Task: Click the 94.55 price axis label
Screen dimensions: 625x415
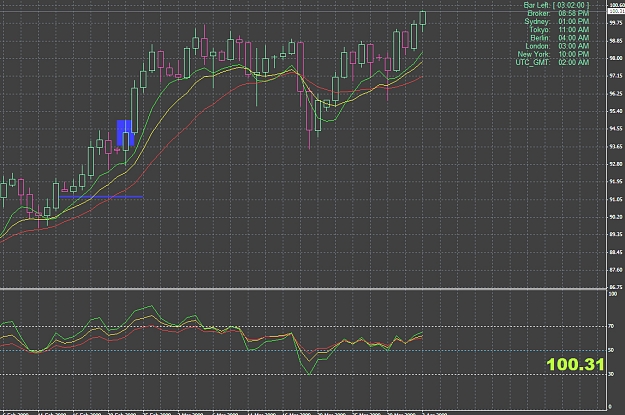Action: coord(616,129)
